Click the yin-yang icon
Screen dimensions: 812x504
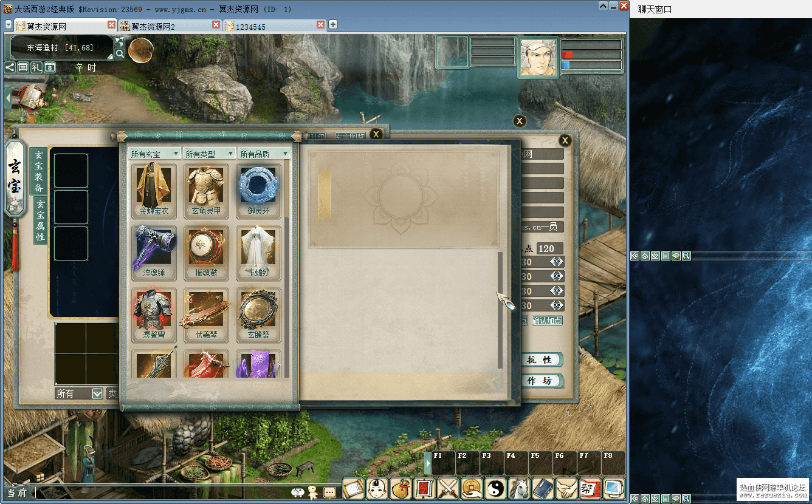pos(495,488)
